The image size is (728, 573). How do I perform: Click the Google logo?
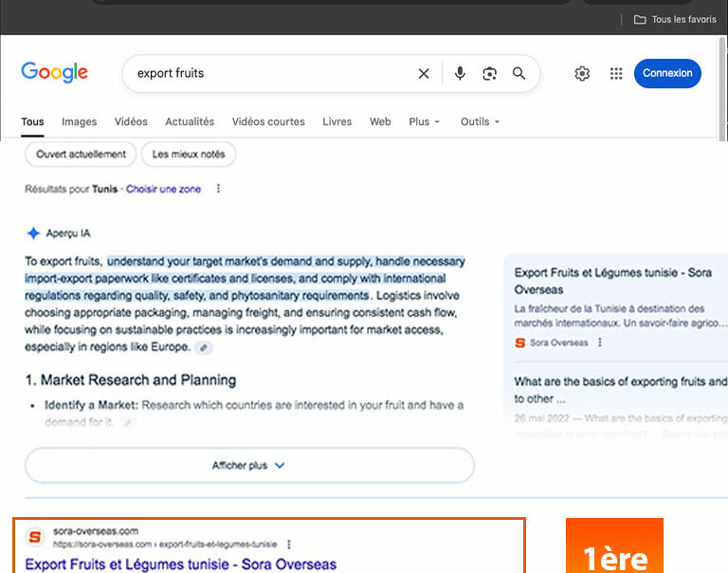54,72
